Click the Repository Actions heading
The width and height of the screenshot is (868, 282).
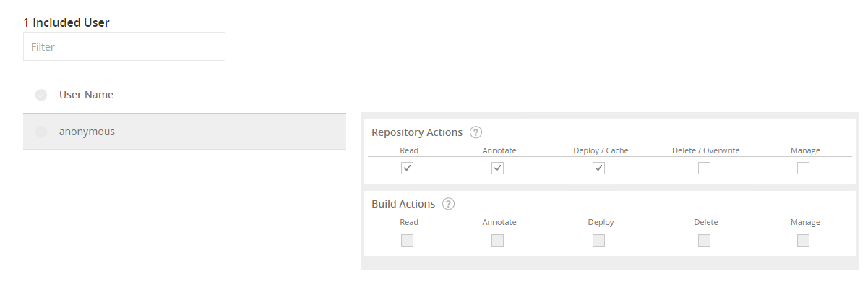click(417, 132)
